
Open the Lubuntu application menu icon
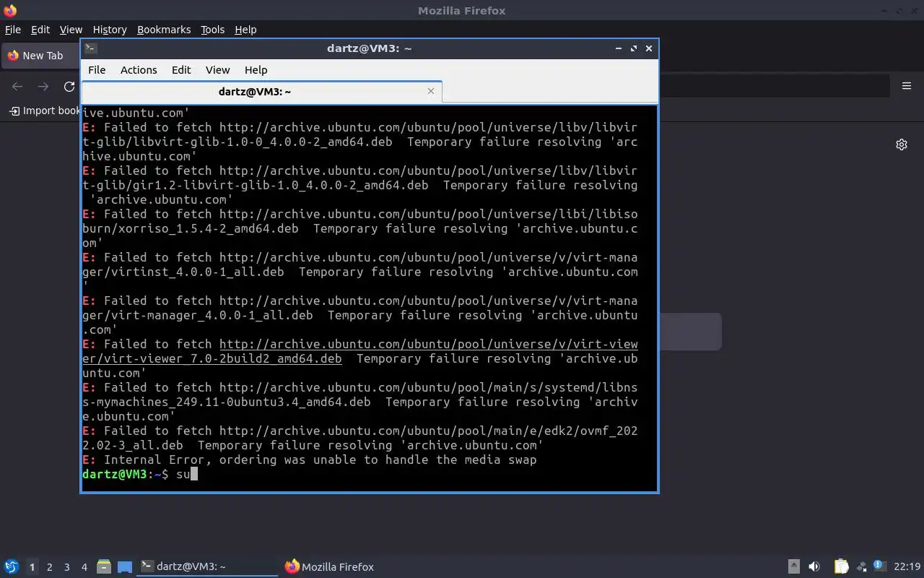coord(12,566)
